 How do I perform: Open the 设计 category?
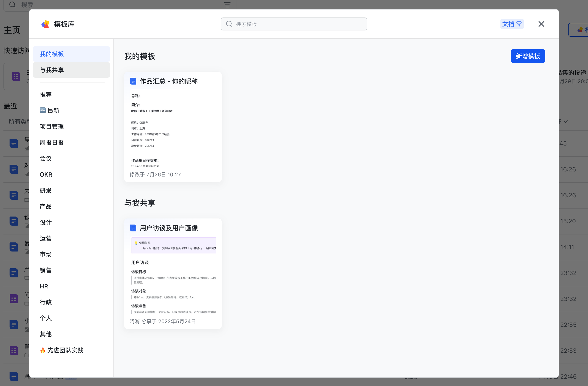click(71, 223)
